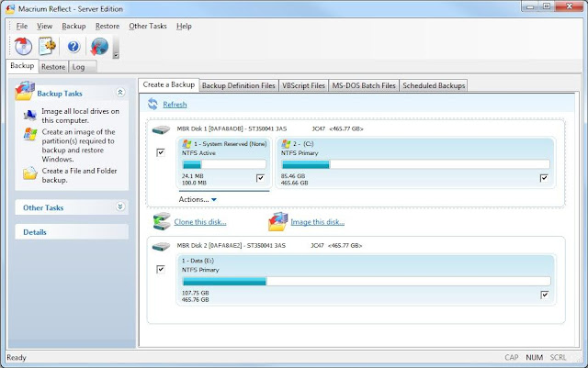Screen dimensions: 588x368
Task: Open the Help menu
Action: 184,27
